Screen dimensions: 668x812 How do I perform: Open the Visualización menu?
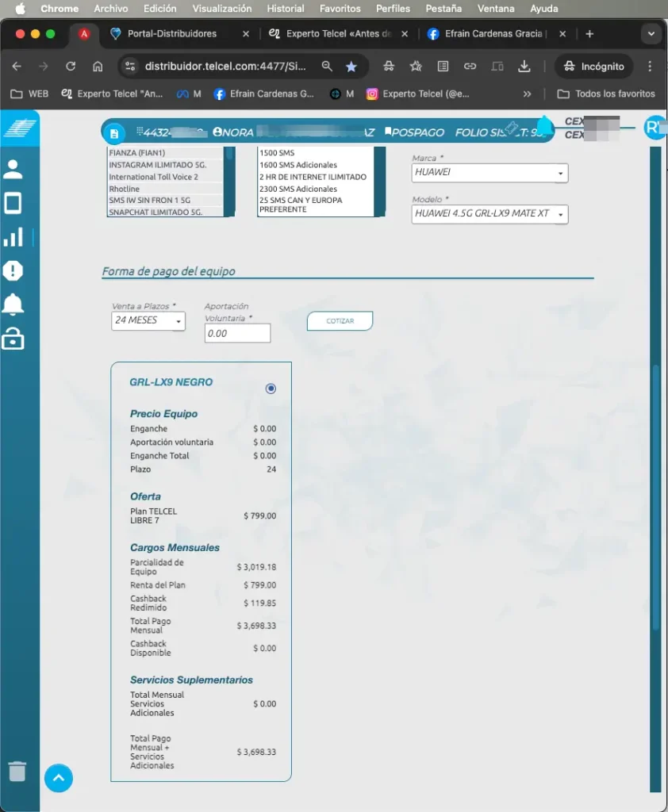(222, 9)
